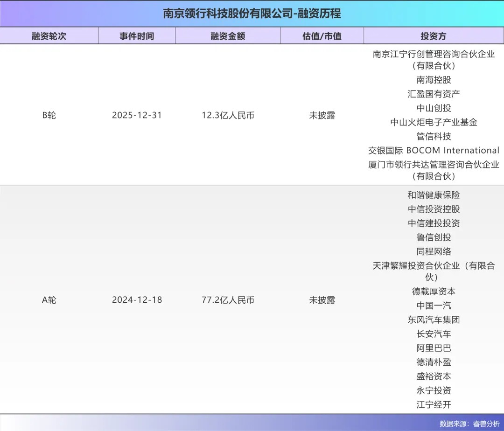Click the title 南京领行科技股份有限公司-融资历程
This screenshot has width=504, height=431.
[x=252, y=14]
